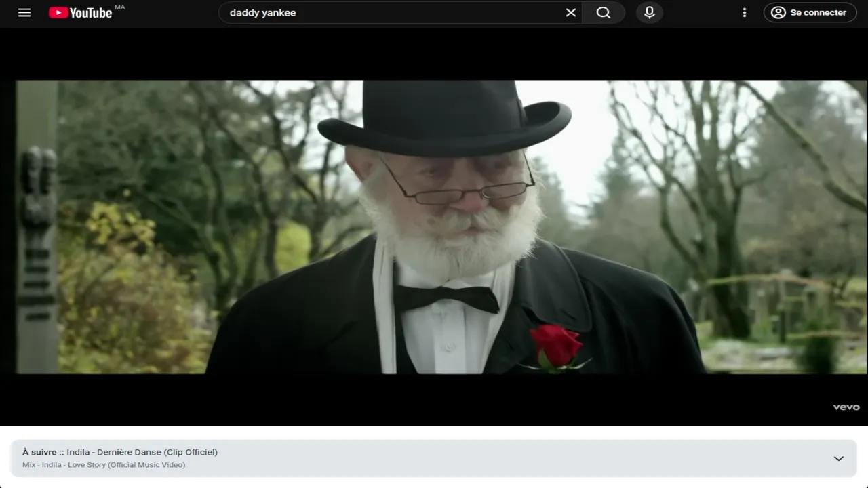
Task: Click 'À suivre :: Indila - Dernière Danse' title
Action: point(120,452)
